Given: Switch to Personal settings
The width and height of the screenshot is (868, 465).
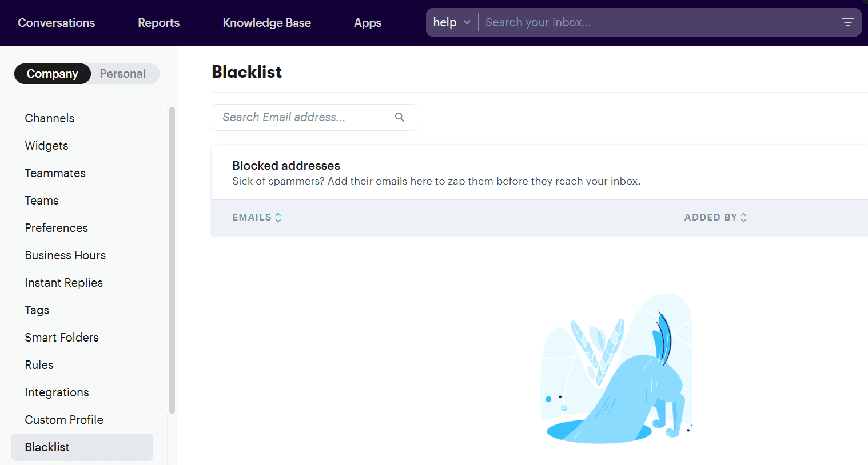Looking at the screenshot, I should tap(123, 74).
